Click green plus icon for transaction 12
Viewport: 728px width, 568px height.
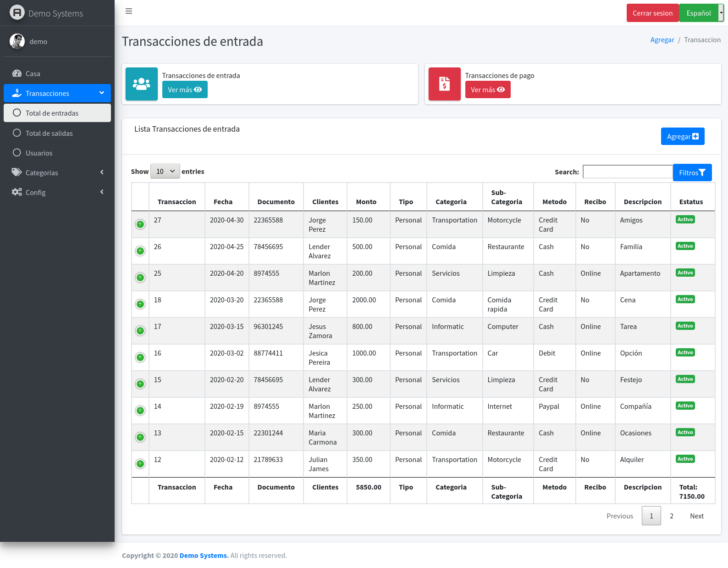click(140, 464)
